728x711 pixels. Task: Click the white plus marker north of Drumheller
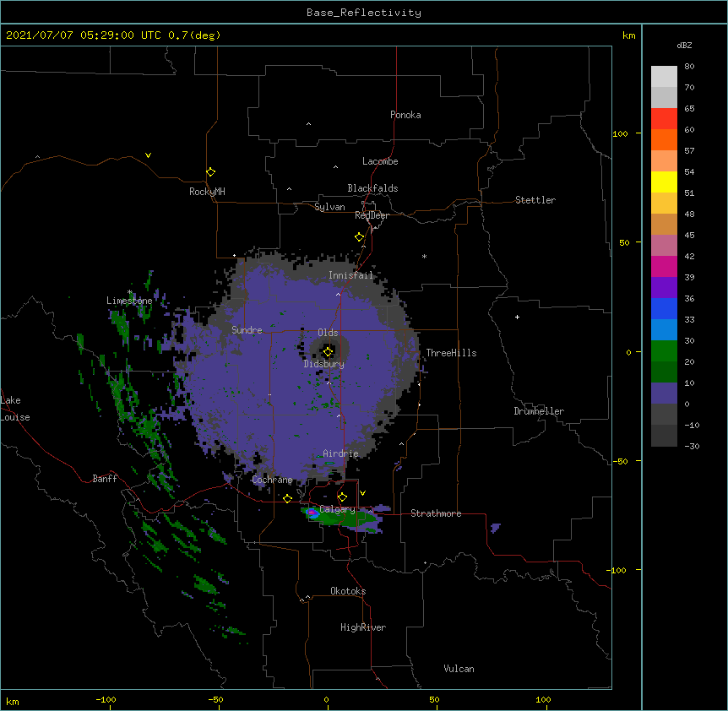(517, 317)
